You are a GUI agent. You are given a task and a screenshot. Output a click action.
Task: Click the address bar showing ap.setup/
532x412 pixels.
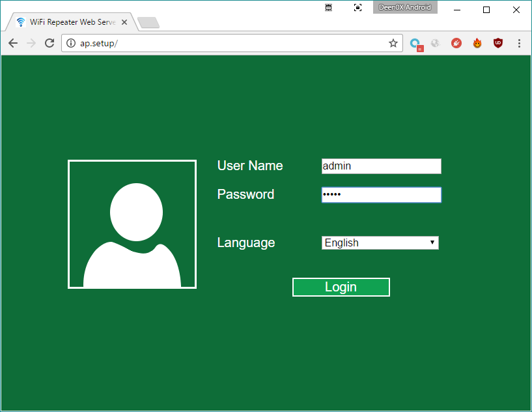pyautogui.click(x=232, y=43)
